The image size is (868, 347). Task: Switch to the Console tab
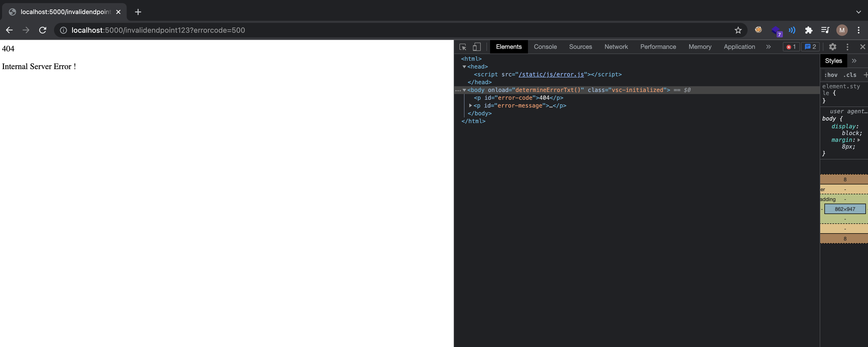[x=545, y=47]
